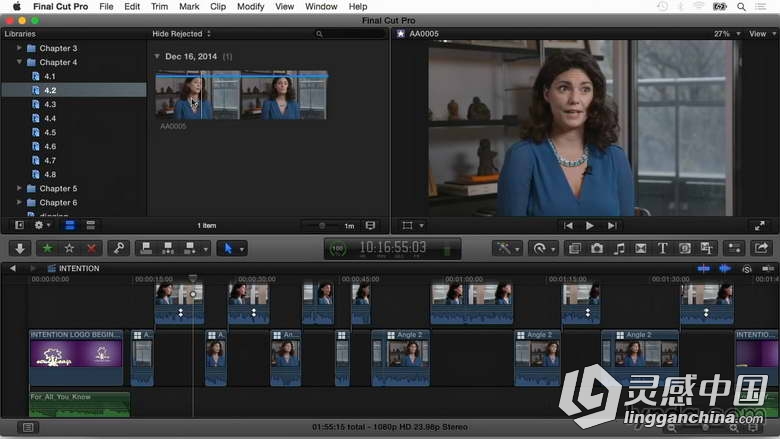Open the browser gear action menu
The image size is (780, 439).
[x=42, y=225]
